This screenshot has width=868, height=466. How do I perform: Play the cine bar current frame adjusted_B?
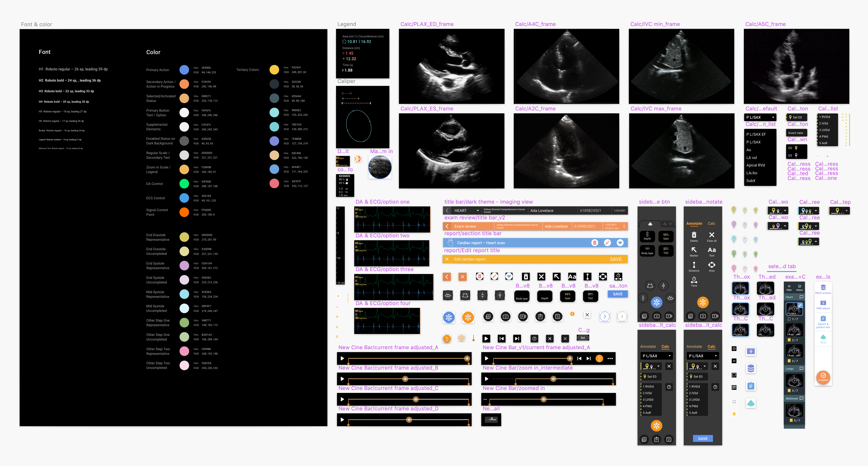click(x=342, y=379)
